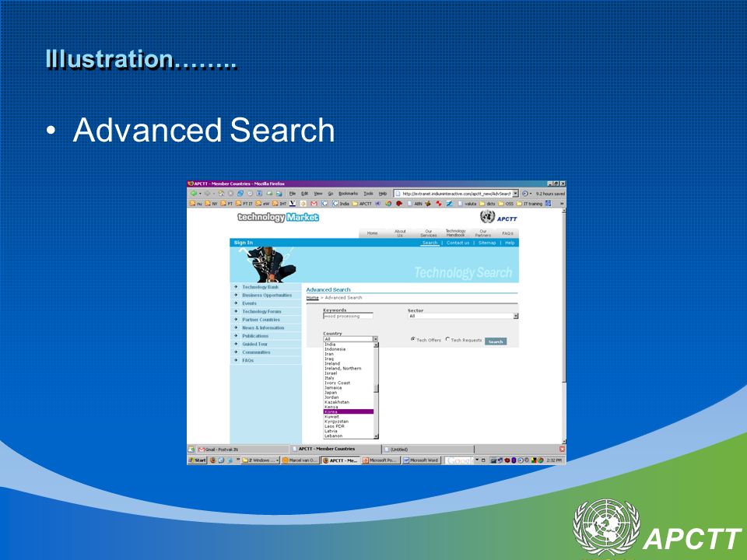Open the valuta bookmark
The width and height of the screenshot is (747, 560).
tap(468, 203)
